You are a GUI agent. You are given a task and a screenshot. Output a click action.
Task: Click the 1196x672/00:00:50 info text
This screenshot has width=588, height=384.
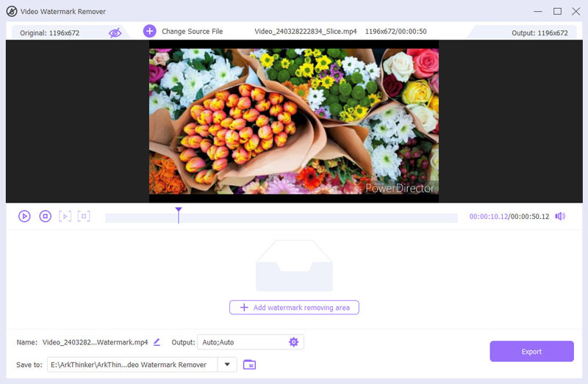pyautogui.click(x=395, y=32)
